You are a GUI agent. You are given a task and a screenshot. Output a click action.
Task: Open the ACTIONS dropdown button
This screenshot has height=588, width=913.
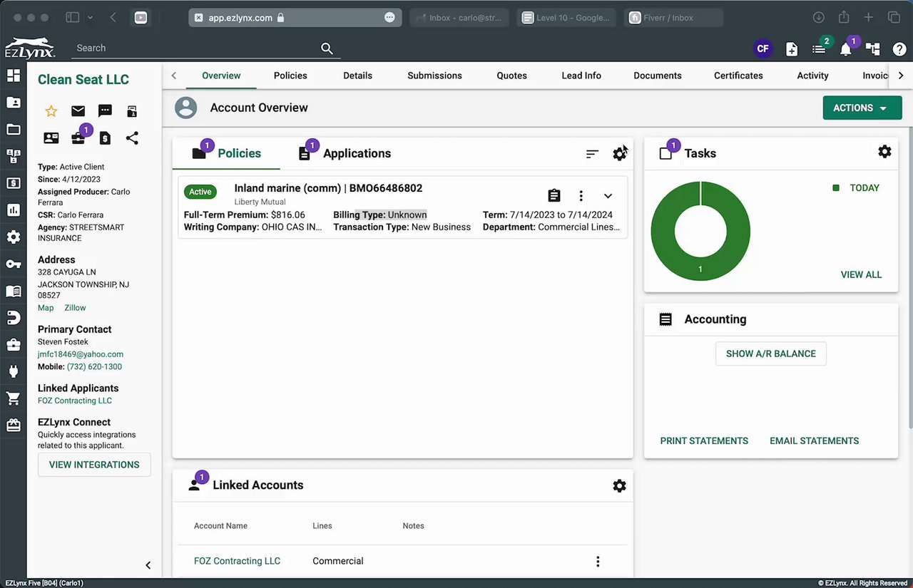862,108
